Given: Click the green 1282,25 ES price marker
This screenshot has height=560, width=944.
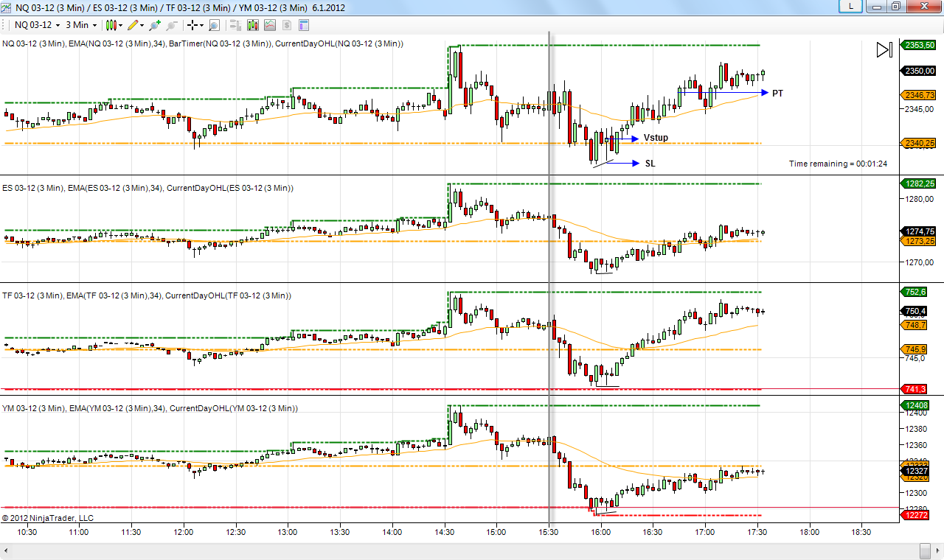Looking at the screenshot, I should (x=919, y=183).
